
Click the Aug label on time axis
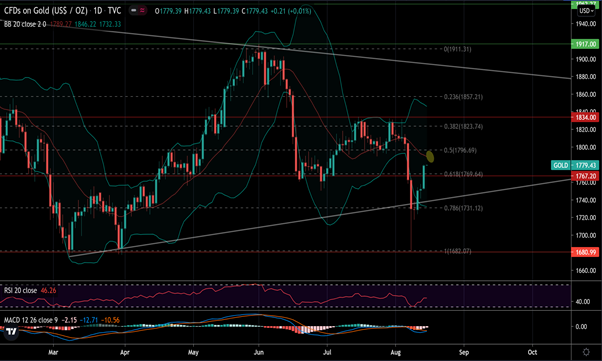tap(395, 352)
